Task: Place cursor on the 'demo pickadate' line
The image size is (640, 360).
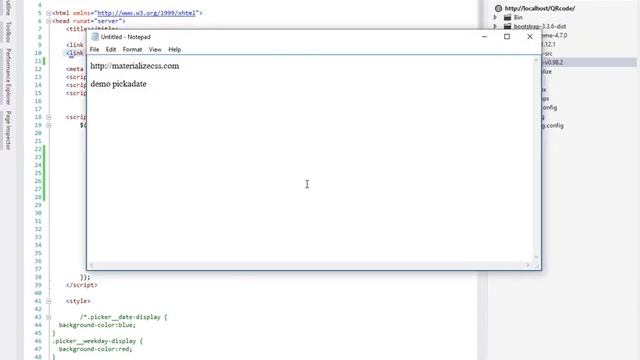Action: (x=118, y=84)
